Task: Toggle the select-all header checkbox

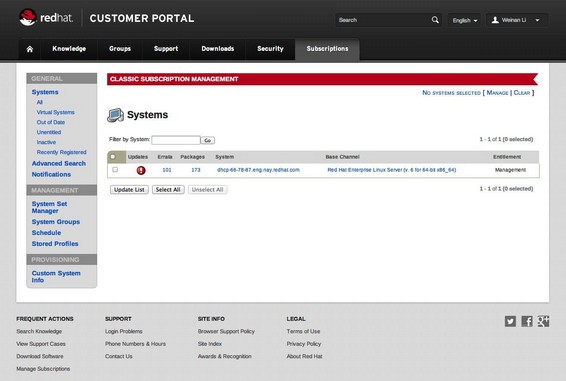Action: [x=113, y=157]
